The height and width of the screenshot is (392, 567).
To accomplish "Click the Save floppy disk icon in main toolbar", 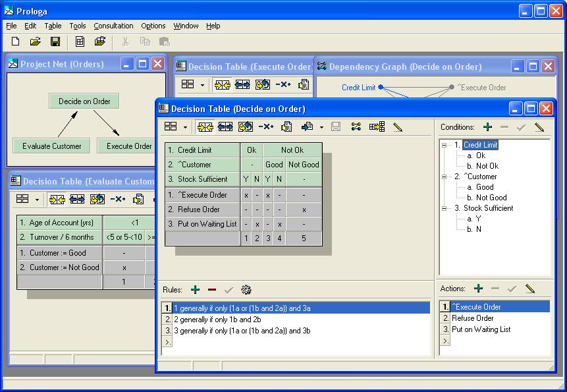I will 55,42.
